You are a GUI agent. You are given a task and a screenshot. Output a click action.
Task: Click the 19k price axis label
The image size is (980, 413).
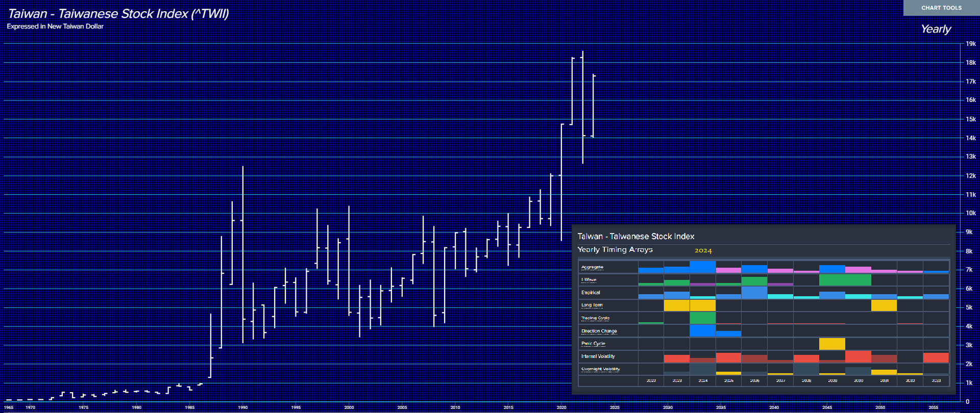(970, 44)
